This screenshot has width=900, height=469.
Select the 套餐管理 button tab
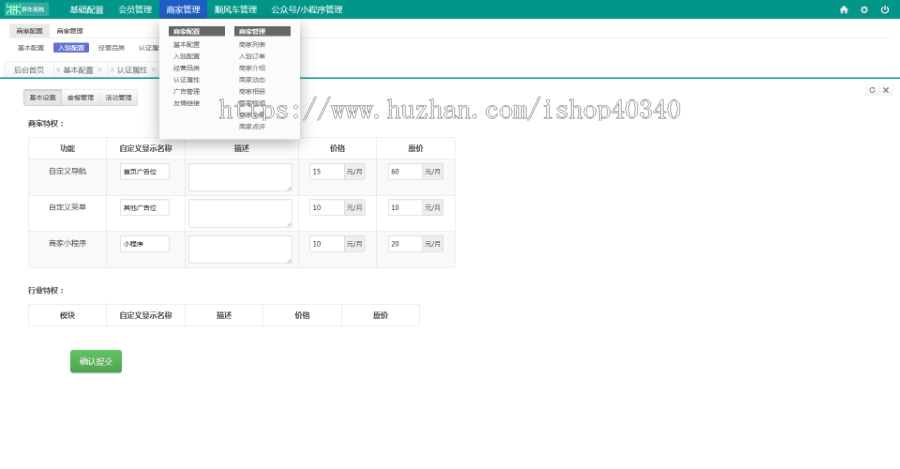[x=80, y=98]
